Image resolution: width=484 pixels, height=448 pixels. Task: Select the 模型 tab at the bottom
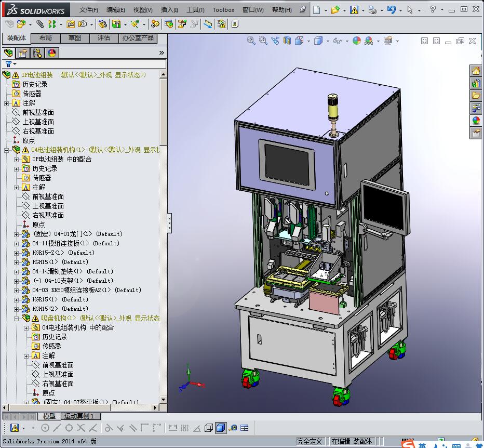point(49,416)
